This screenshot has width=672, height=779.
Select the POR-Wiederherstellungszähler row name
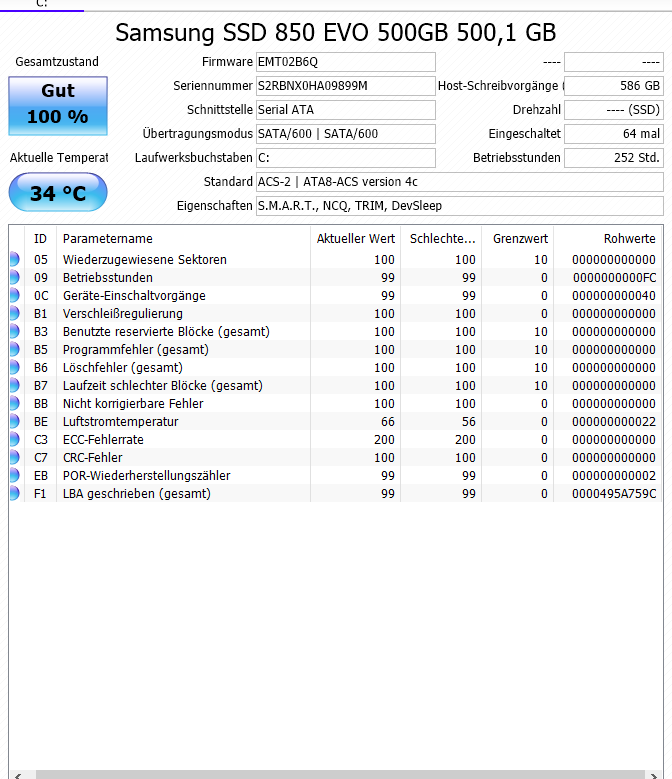click(x=147, y=475)
